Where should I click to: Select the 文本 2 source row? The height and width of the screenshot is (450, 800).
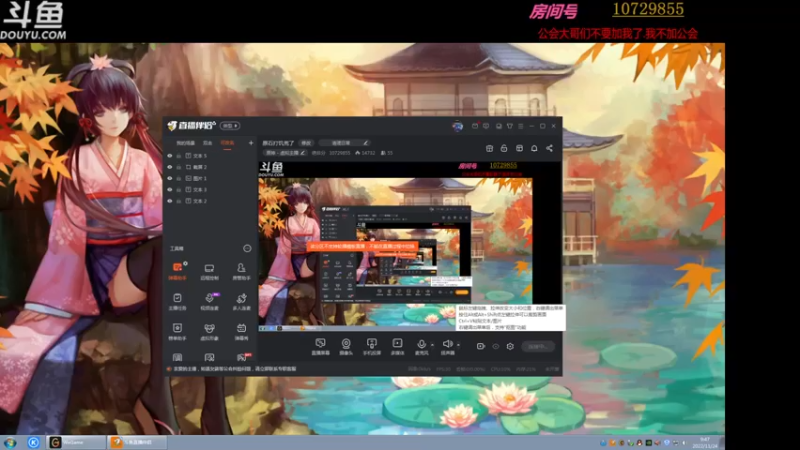[x=210, y=201]
